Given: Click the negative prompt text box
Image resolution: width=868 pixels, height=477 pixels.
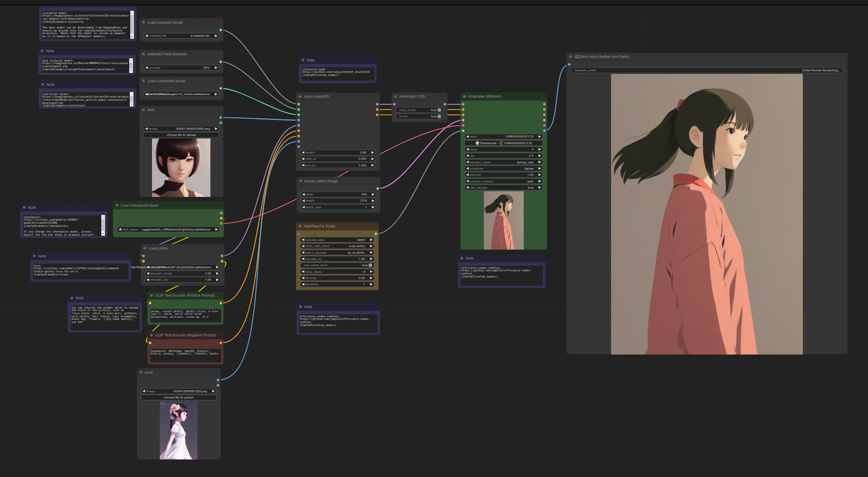Looking at the screenshot, I should tap(186, 355).
